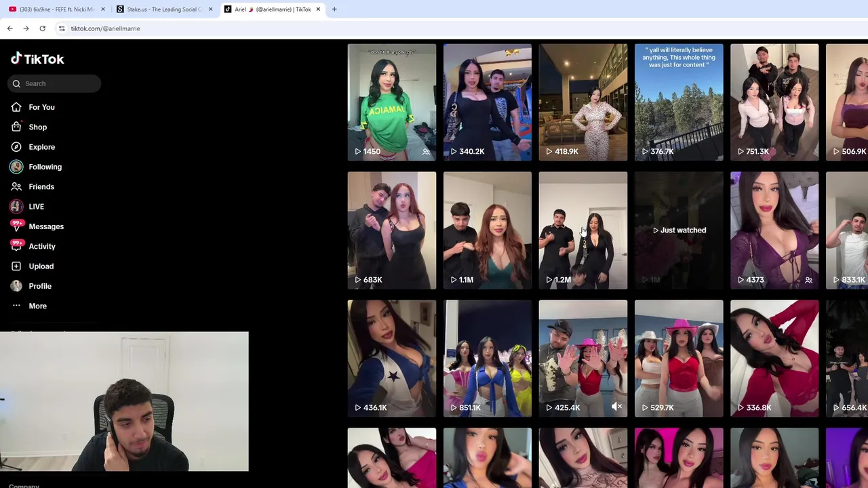Screen dimensions: 868x488
Task: Click the Following label
Action: (45, 167)
